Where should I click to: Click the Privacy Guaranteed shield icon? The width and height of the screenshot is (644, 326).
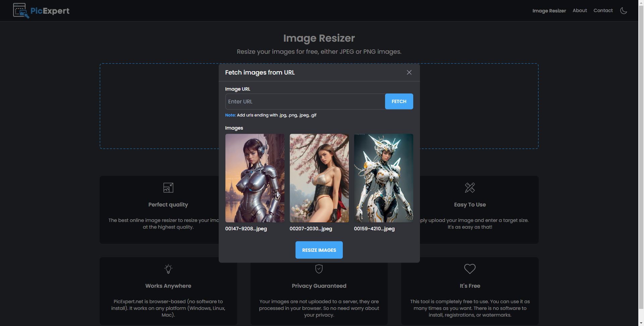[319, 269]
